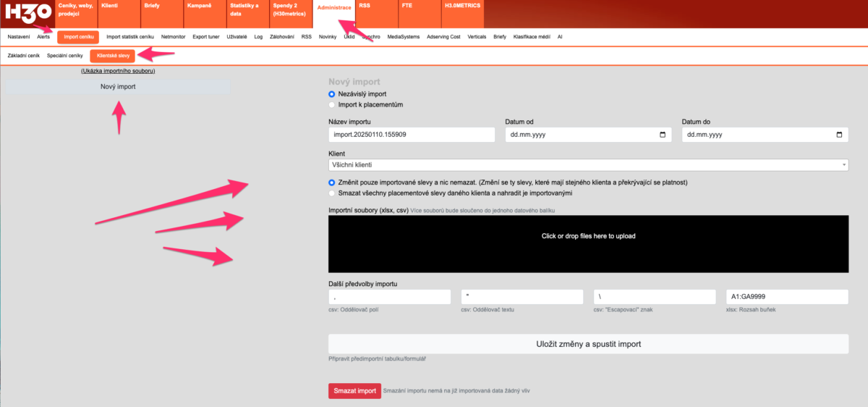868x407 pixels.
Task: Click the file upload drop zone
Action: point(587,236)
